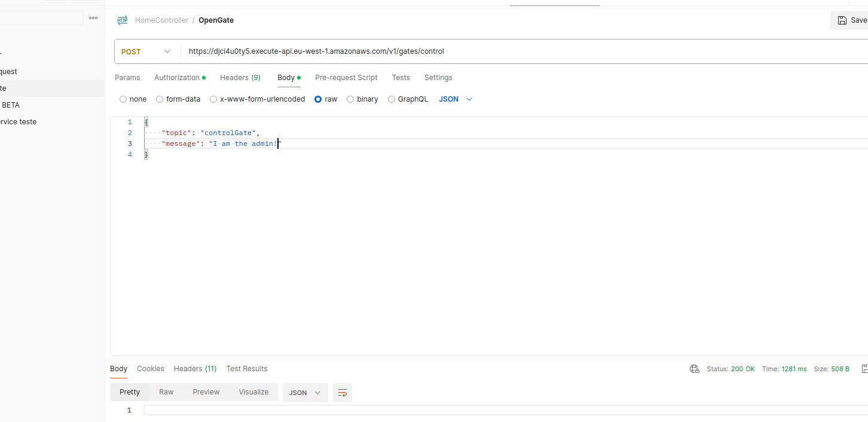Click the Save button
The height and width of the screenshot is (422, 868).
pos(852,20)
